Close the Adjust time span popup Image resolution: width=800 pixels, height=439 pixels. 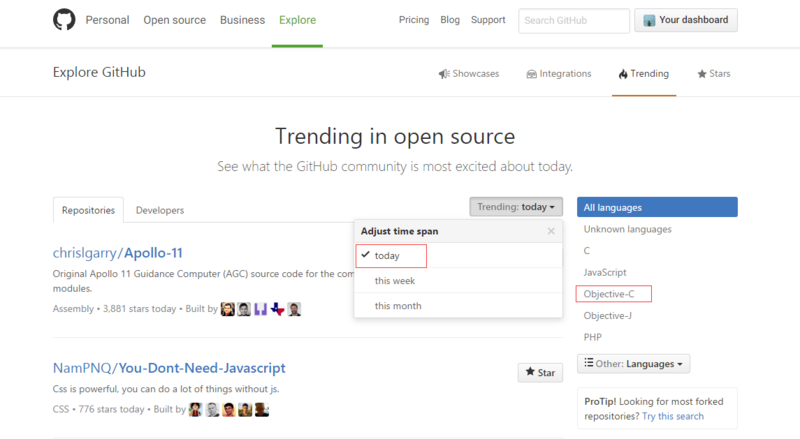[551, 231]
